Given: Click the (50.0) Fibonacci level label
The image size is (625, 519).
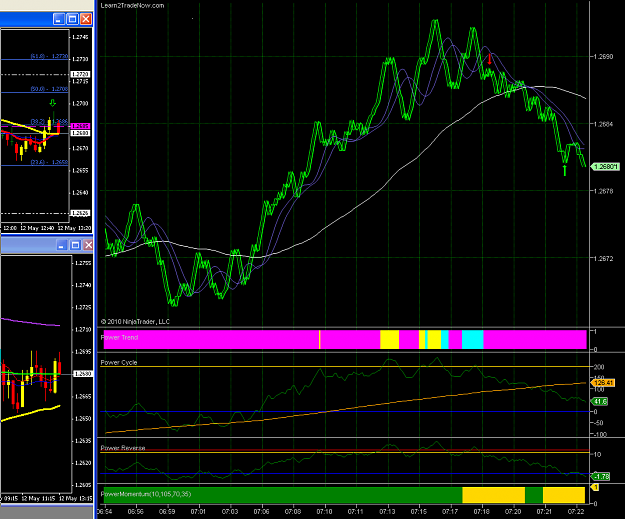Looking at the screenshot, I should 49,89.
